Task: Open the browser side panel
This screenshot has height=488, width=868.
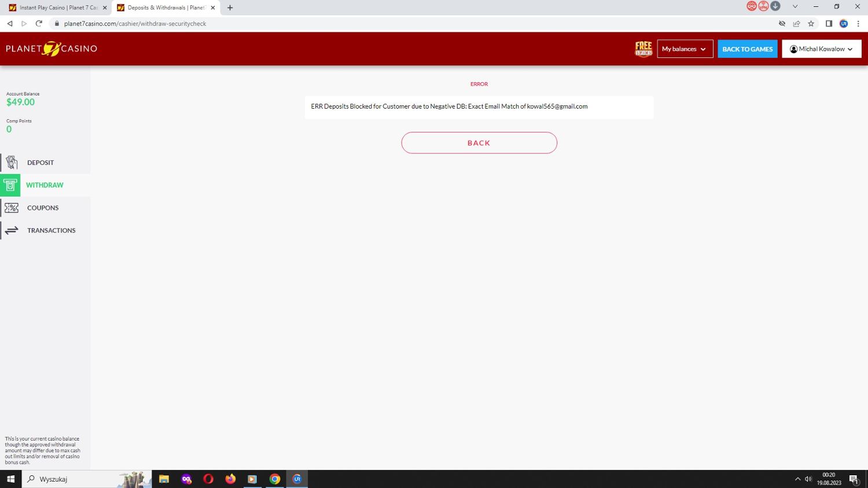Action: pos(829,24)
